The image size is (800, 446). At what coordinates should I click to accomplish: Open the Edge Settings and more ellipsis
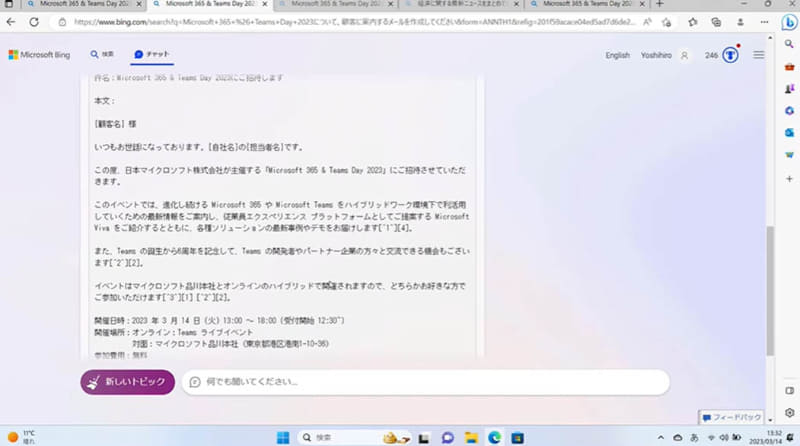coord(764,22)
